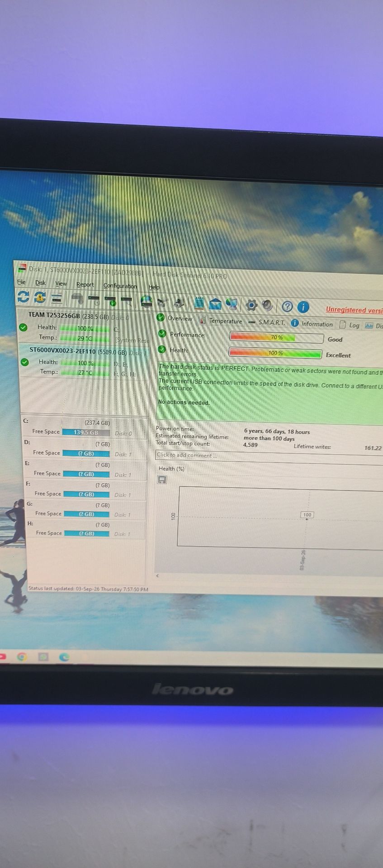
Task: Click the blue information about icon
Action: [303, 307]
